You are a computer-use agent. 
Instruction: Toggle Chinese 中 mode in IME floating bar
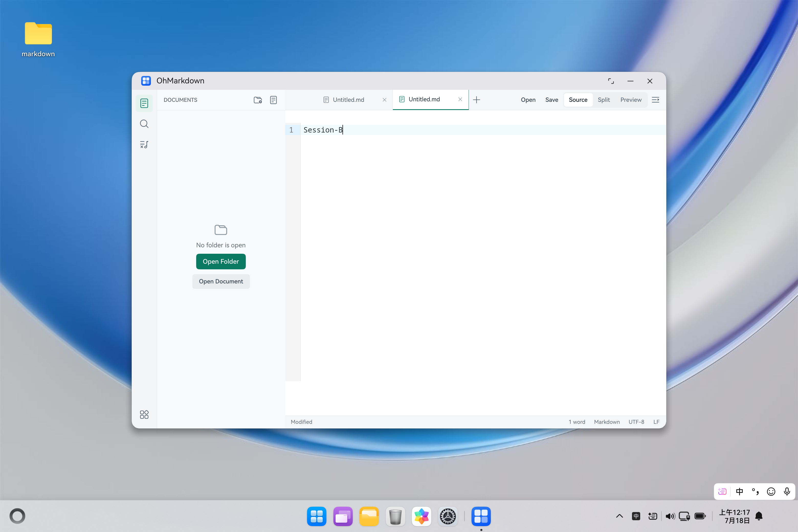pos(740,492)
